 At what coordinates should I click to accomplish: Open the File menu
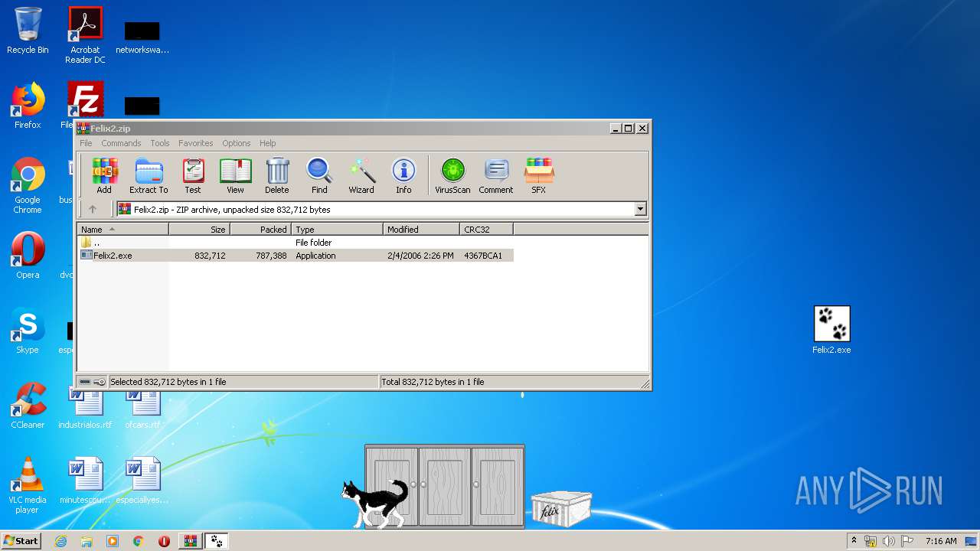coord(86,143)
